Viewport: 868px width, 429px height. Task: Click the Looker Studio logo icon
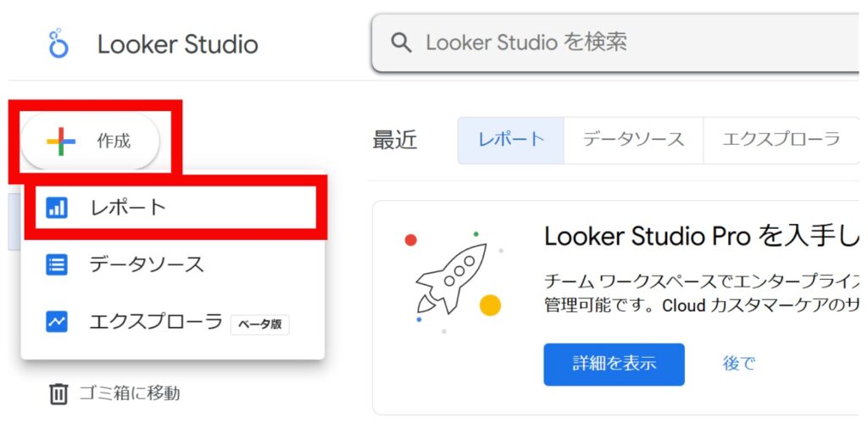(x=58, y=43)
